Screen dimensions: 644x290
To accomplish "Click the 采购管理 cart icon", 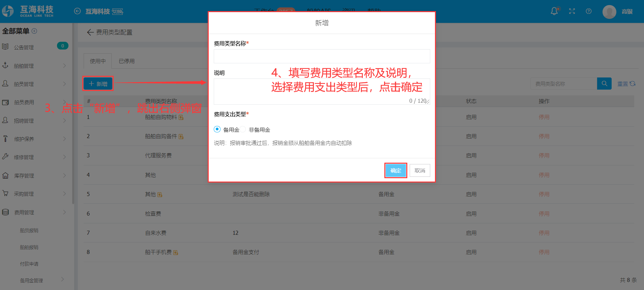I will [5, 193].
